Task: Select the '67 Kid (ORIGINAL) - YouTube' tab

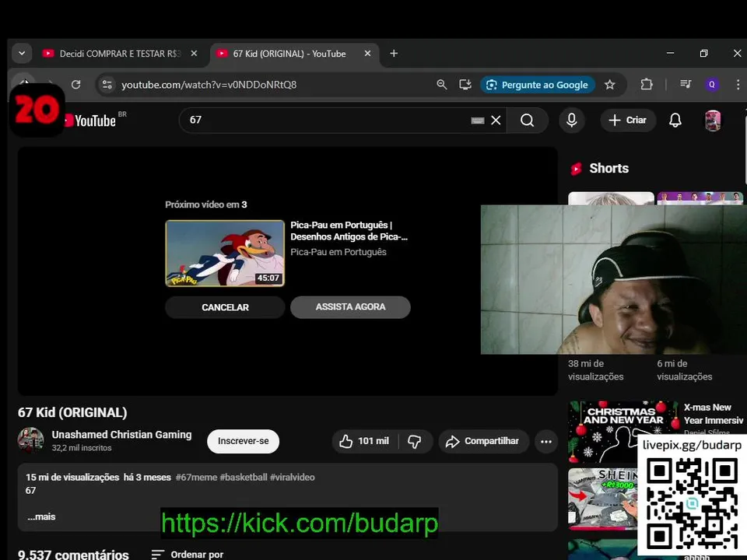Action: click(x=289, y=54)
